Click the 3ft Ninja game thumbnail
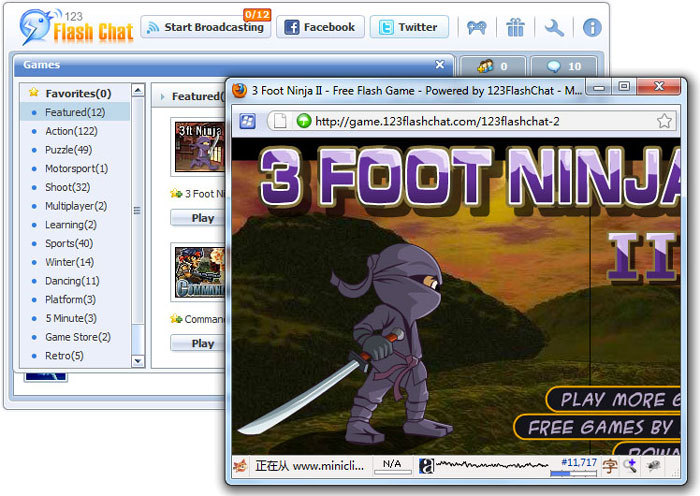Screen dimensions: 700x496 200,147
